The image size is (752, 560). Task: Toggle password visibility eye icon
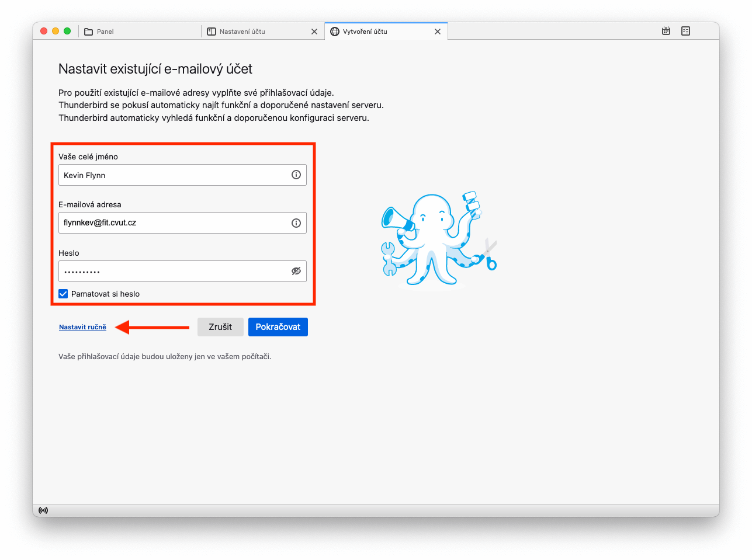coord(296,271)
